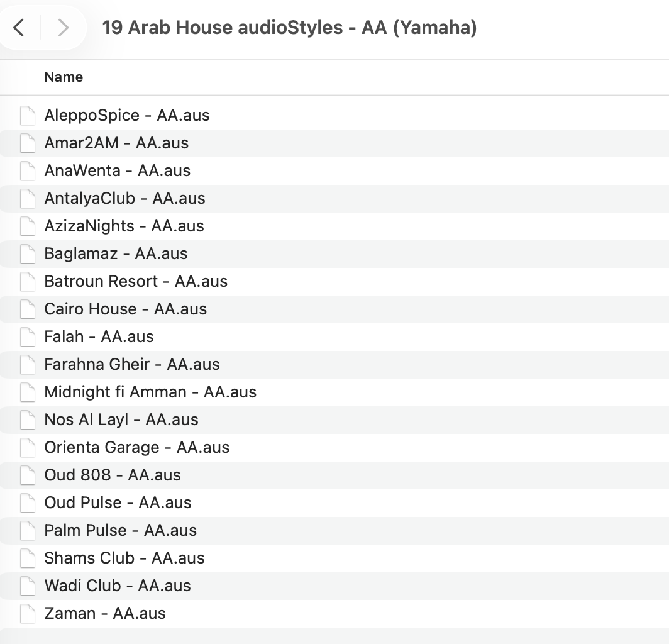Select AzizaNights - AA.aus file
Screen dimensions: 669x644
124,226
